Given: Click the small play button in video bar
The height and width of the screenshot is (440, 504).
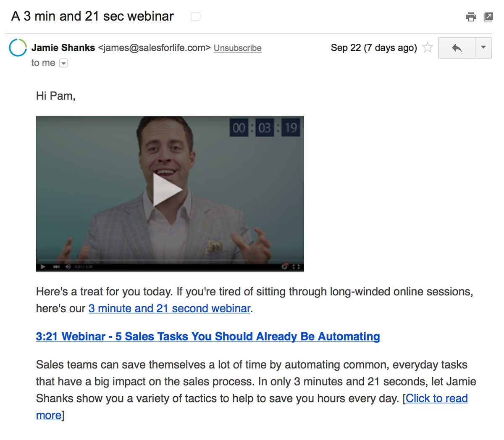Looking at the screenshot, I should 42,267.
